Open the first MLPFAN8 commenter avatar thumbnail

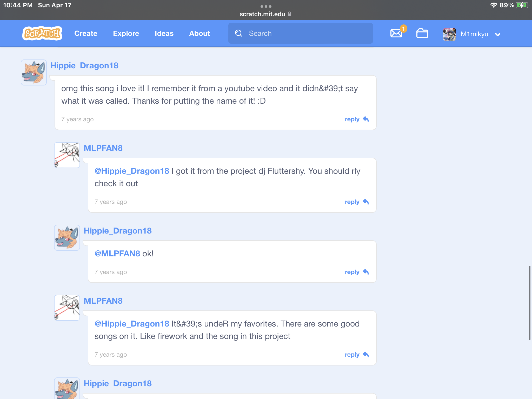tap(67, 155)
